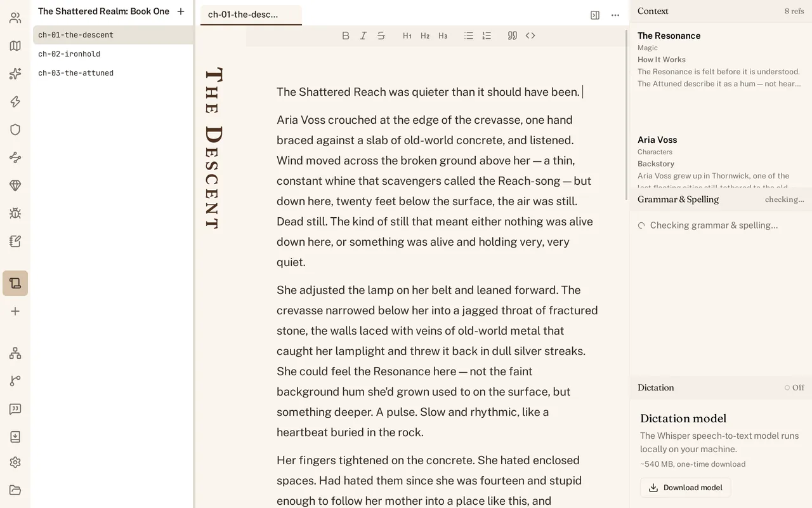Image resolution: width=812 pixels, height=508 pixels.
Task: Toggle italic formatting
Action: 363,36
